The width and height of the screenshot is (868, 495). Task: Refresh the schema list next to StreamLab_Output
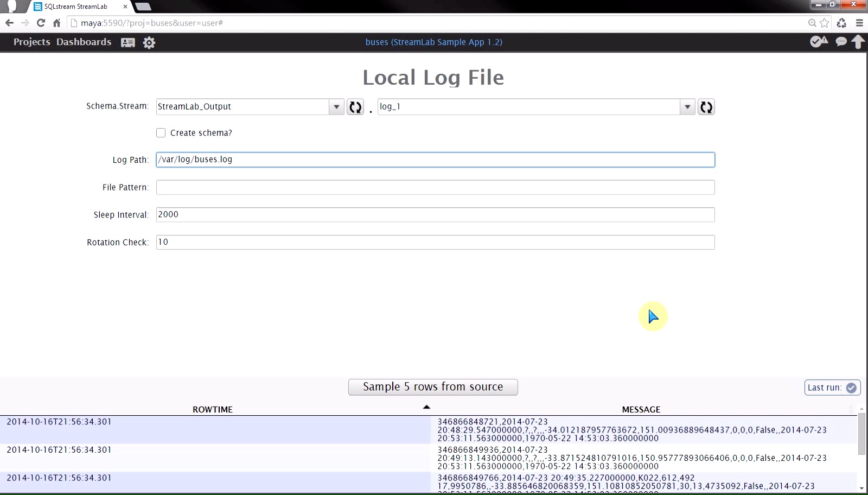[355, 107]
